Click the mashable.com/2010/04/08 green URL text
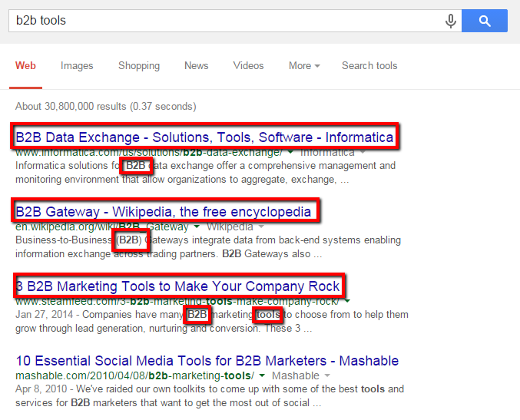Screen dimensions: 520x420 [134, 375]
